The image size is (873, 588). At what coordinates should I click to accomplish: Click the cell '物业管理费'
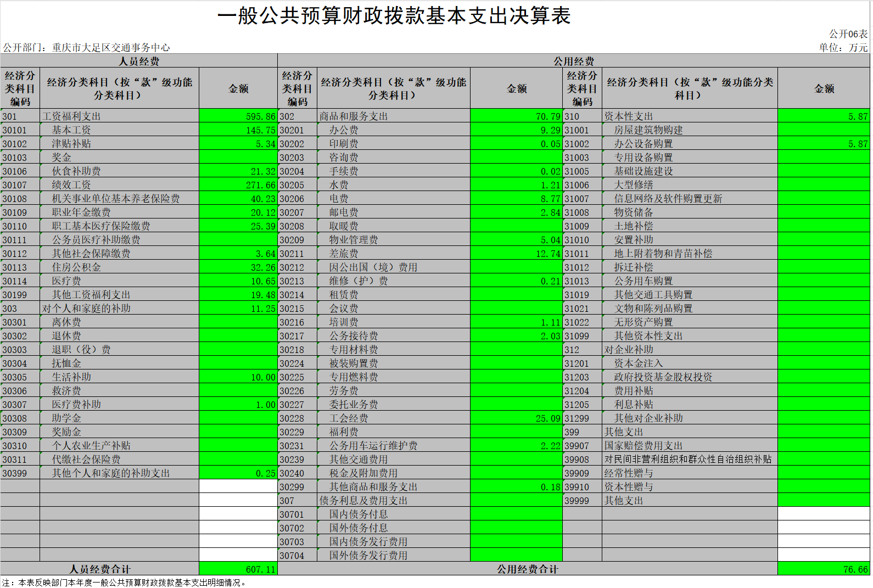point(394,239)
